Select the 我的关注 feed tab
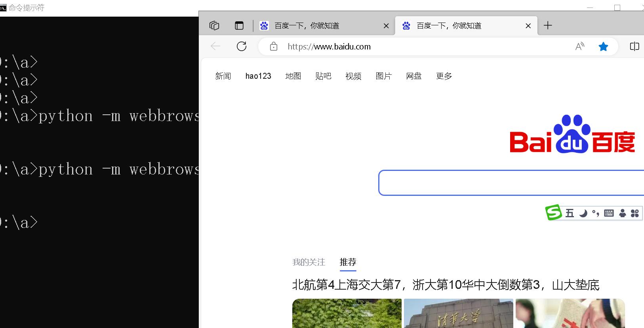 coord(309,262)
